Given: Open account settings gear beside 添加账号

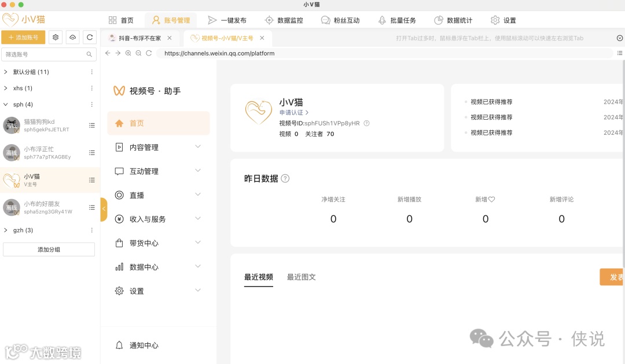Looking at the screenshot, I should (x=56, y=37).
